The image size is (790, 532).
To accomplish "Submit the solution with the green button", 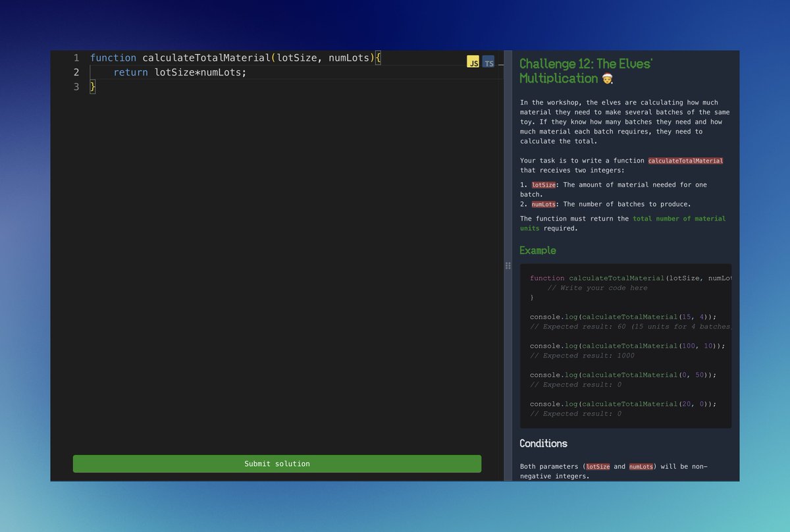I will tap(277, 464).
